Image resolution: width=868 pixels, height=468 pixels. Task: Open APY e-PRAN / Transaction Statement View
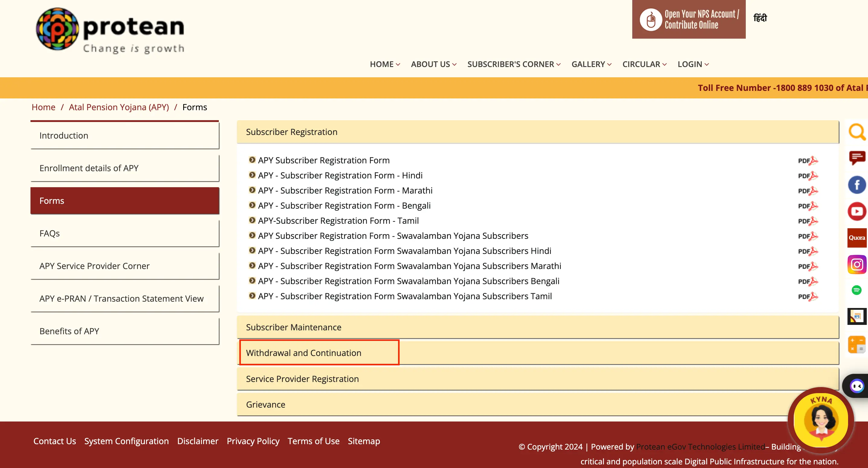125,299
